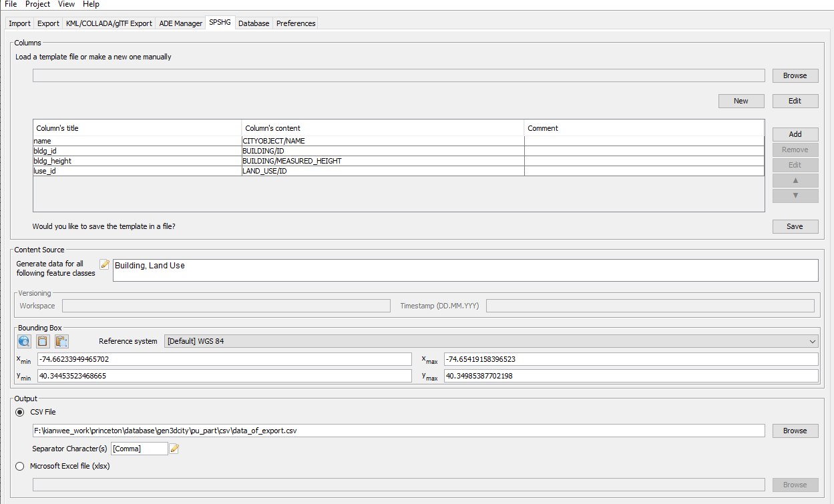
Task: Click the Edit button beside New
Action: pyautogui.click(x=795, y=101)
